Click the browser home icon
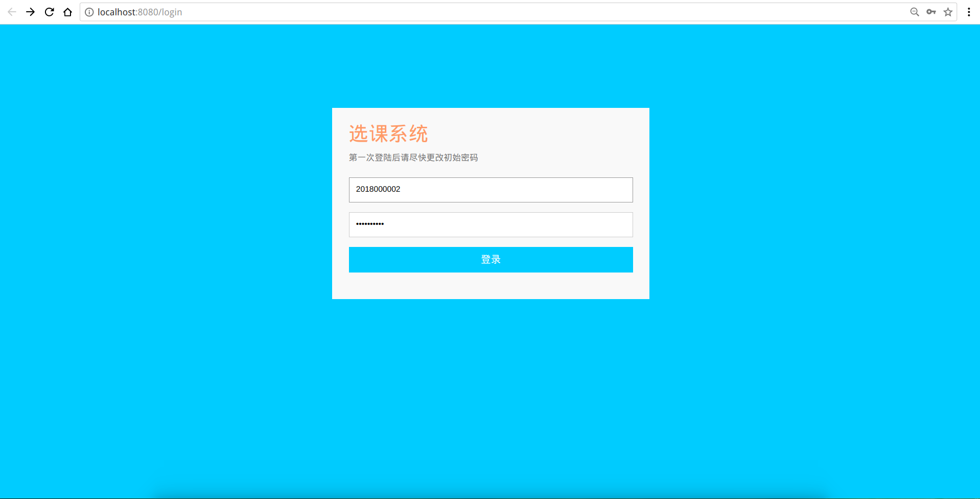This screenshot has height=499, width=980. [x=67, y=12]
